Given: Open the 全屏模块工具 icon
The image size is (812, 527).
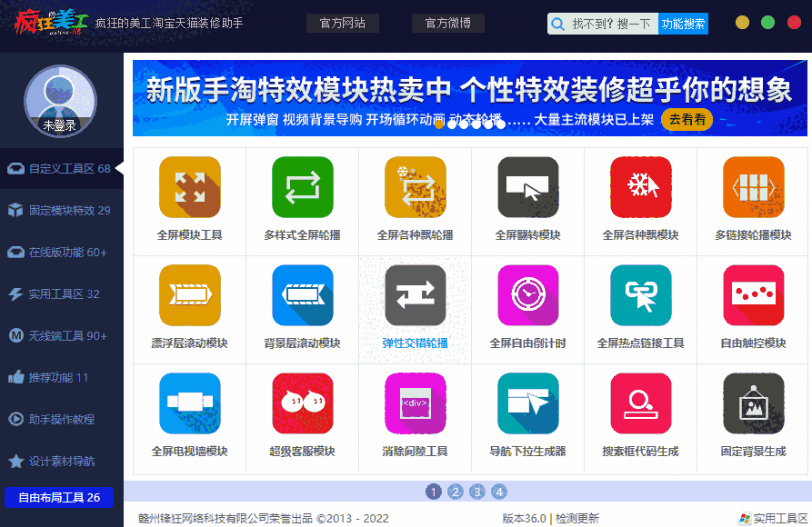Looking at the screenshot, I should [x=189, y=187].
